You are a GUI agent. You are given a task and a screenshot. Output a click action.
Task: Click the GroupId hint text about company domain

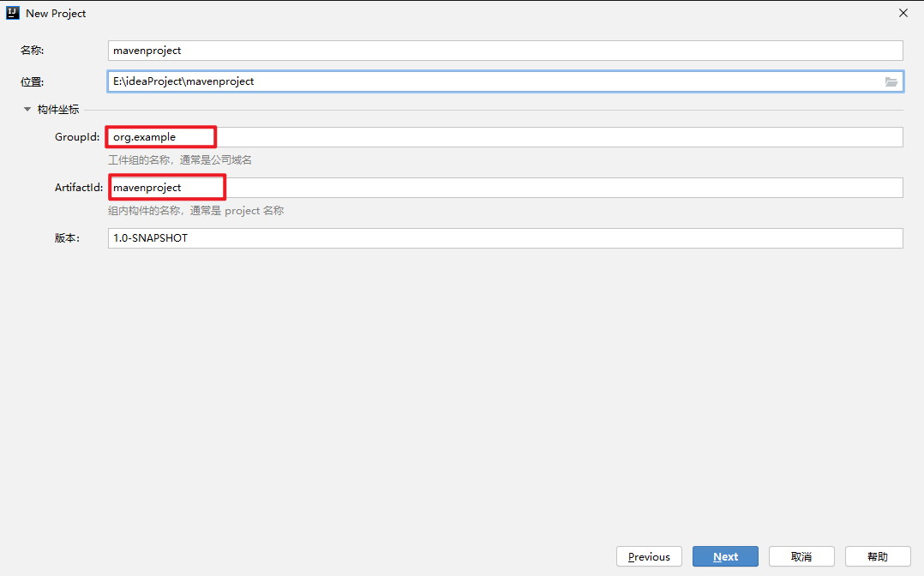click(x=180, y=160)
